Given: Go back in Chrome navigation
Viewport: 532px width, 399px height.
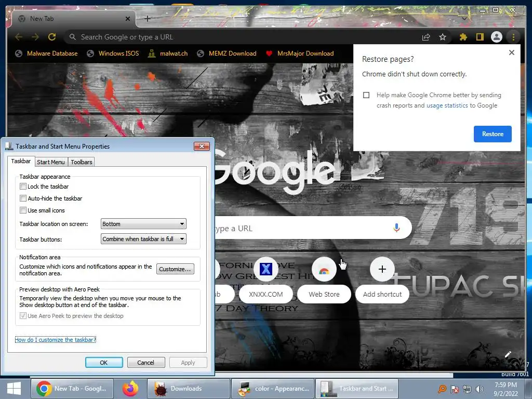Looking at the screenshot, I should click(19, 37).
